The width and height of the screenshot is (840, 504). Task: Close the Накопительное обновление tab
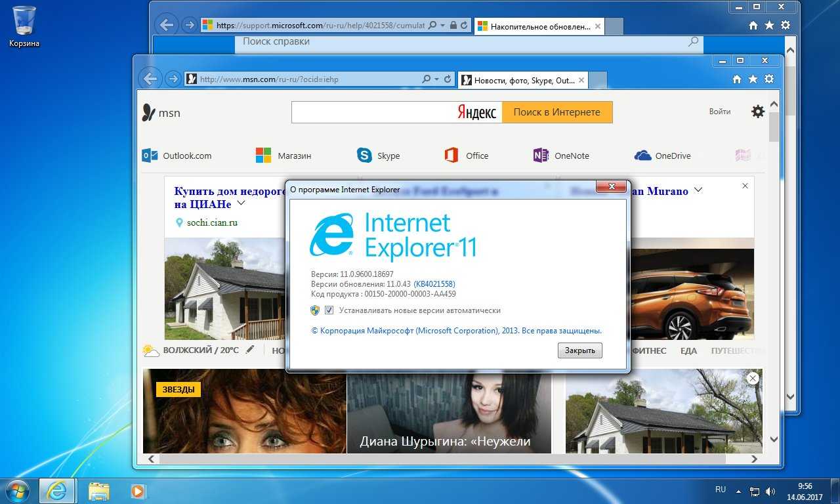click(597, 26)
